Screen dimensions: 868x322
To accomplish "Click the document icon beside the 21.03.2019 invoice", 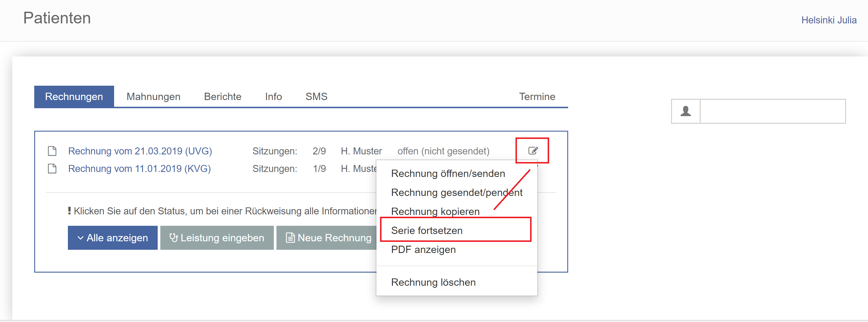I will click(52, 151).
